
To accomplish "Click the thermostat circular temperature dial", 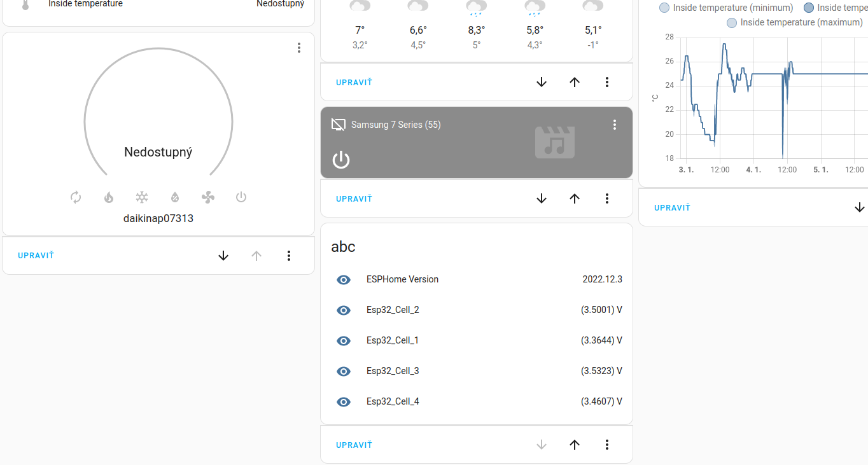I will coord(158,111).
